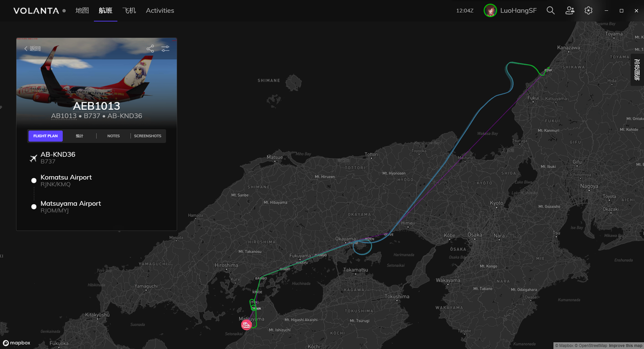Share this flight via share icon
The image size is (644, 349).
click(150, 49)
